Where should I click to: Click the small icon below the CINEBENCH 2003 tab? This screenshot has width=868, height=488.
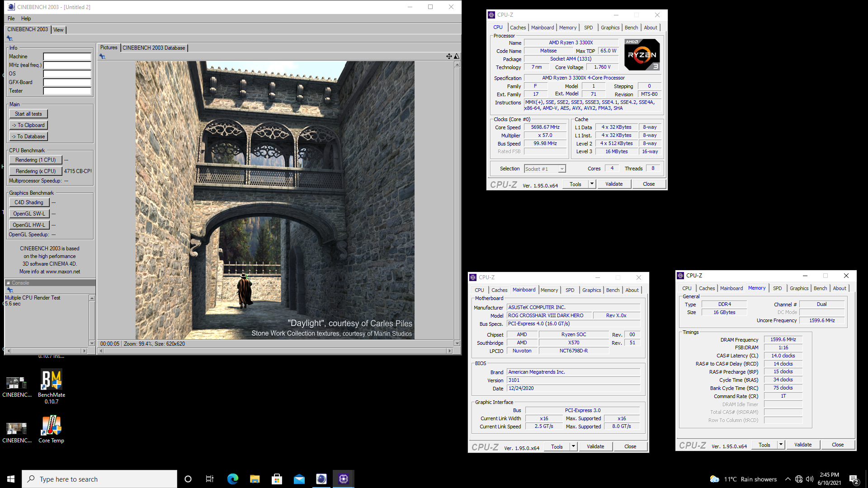point(9,38)
